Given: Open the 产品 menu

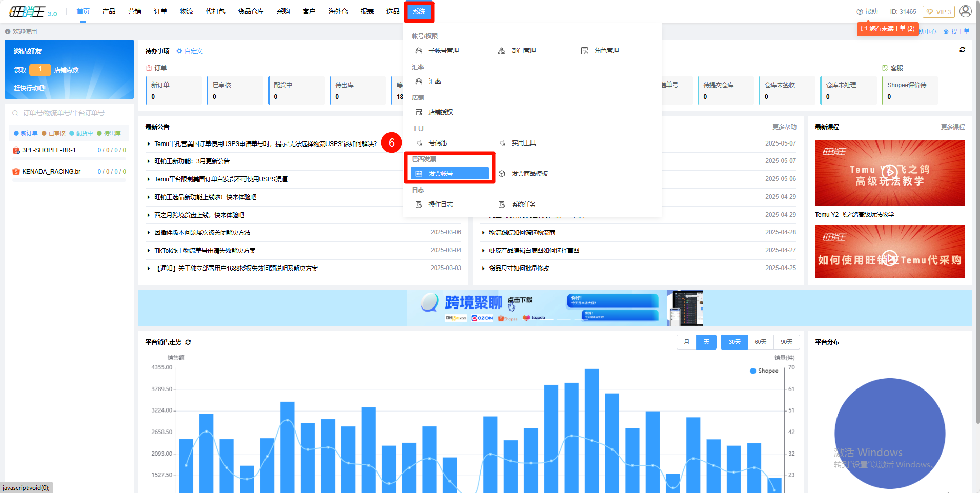Looking at the screenshot, I should (x=109, y=11).
